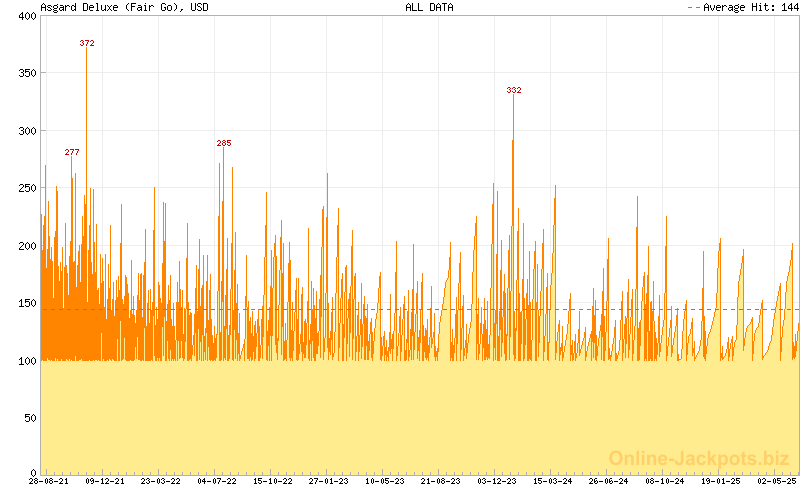Click the 09-12-21 date label
The image size is (800, 490).
click(104, 481)
